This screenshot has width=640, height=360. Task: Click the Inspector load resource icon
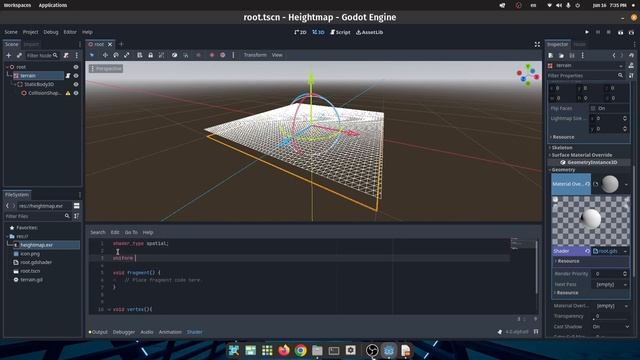click(x=561, y=56)
